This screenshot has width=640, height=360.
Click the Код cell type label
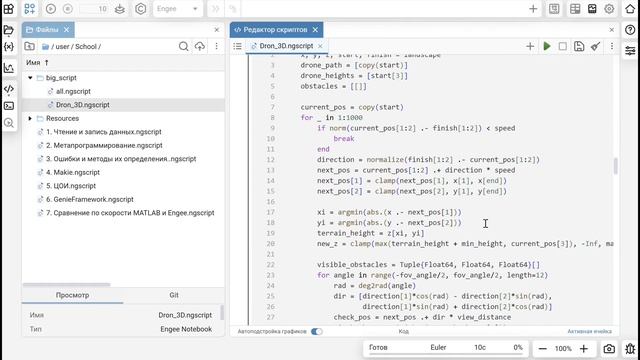coord(403,331)
